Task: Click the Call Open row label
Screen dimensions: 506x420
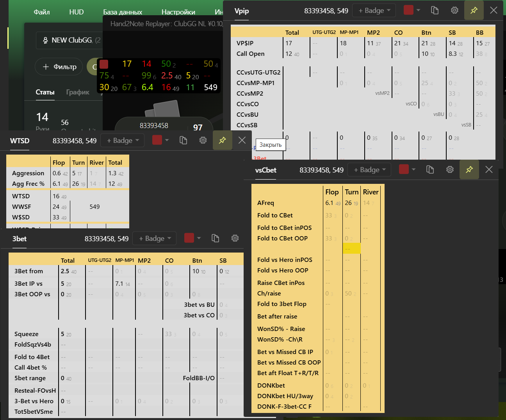Action: [x=250, y=54]
